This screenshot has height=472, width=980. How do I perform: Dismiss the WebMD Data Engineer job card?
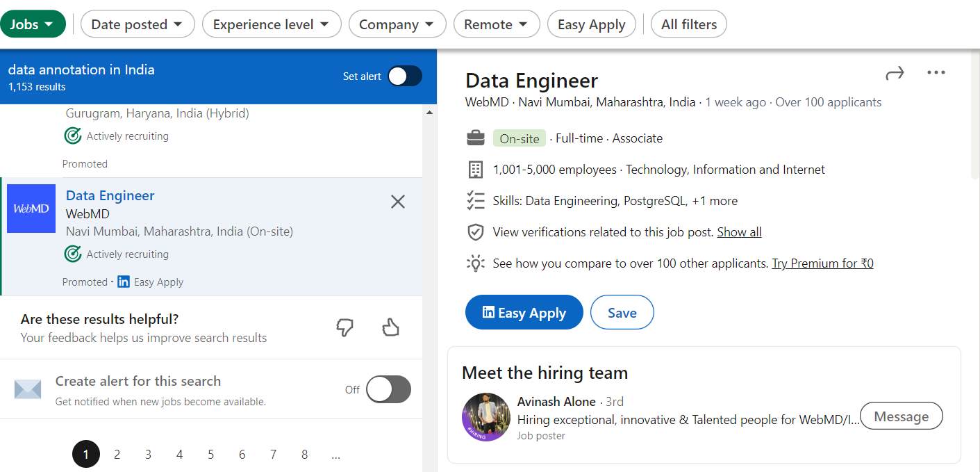(x=398, y=202)
